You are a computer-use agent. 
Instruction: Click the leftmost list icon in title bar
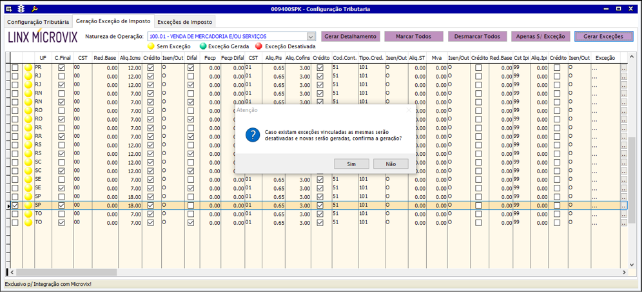(x=8, y=9)
